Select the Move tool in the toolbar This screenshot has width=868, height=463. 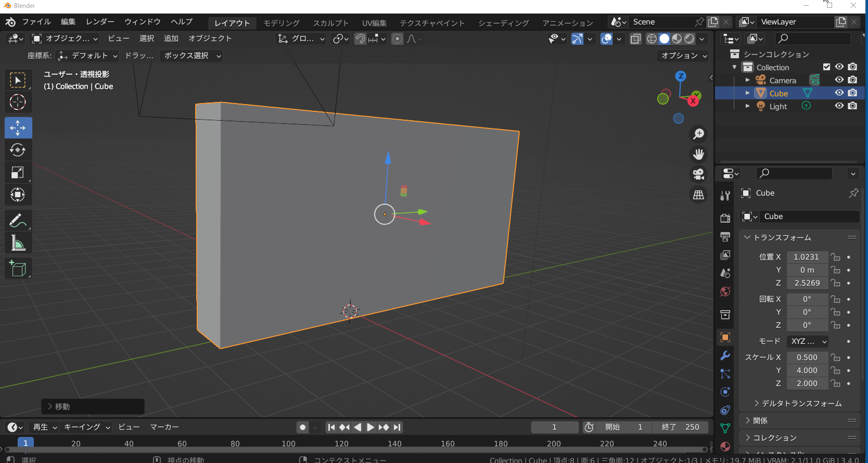click(18, 128)
